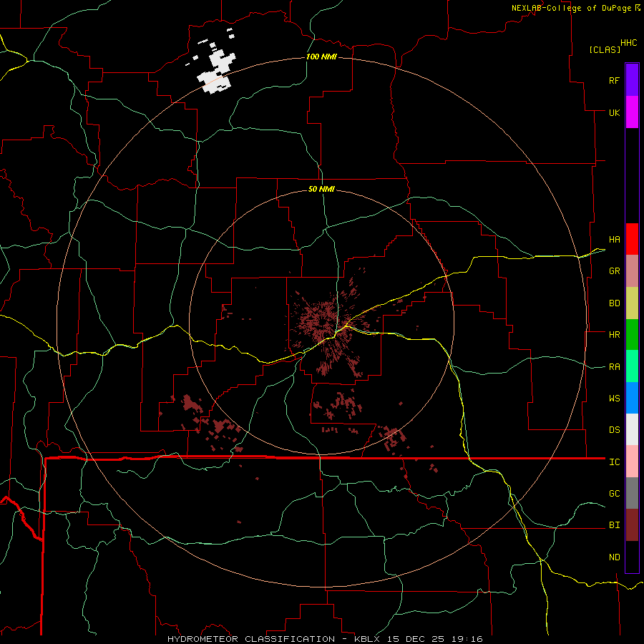Screen dimensions: 644x644
Task: Click the HA red legend swatch
Action: [x=632, y=239]
